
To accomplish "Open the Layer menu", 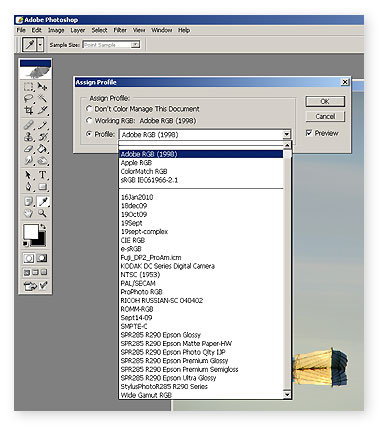I will point(78,30).
